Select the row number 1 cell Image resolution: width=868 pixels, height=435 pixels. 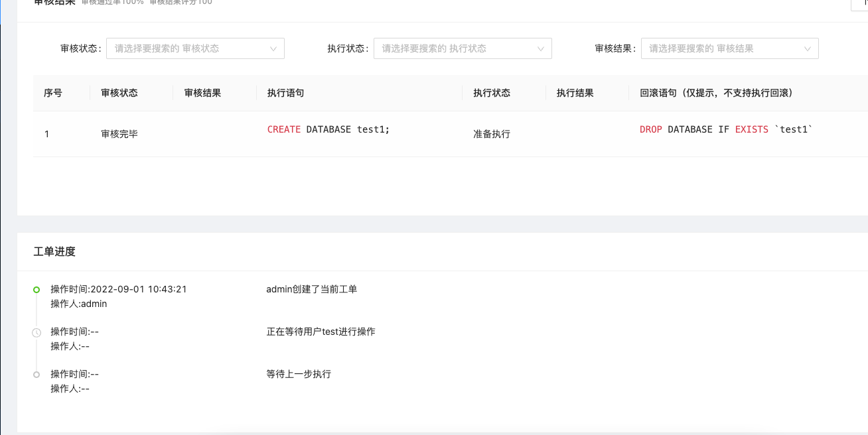click(x=47, y=134)
